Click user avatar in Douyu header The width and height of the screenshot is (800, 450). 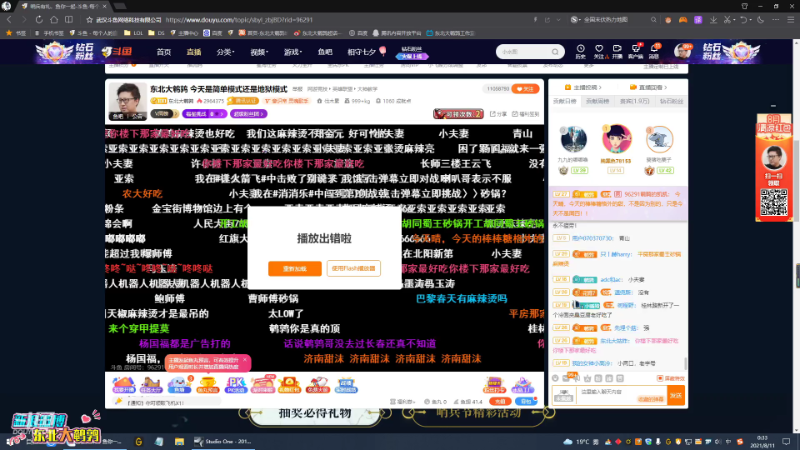tap(682, 52)
